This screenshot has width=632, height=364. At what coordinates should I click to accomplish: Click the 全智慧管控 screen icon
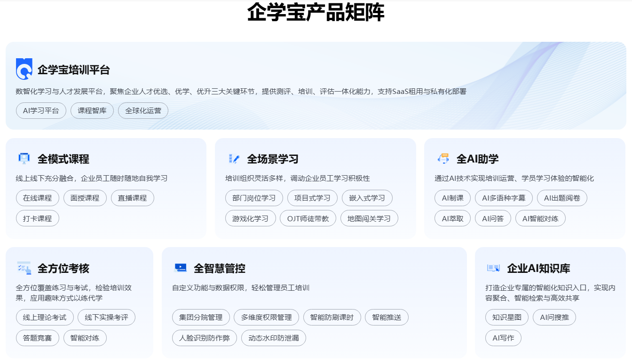pos(180,268)
